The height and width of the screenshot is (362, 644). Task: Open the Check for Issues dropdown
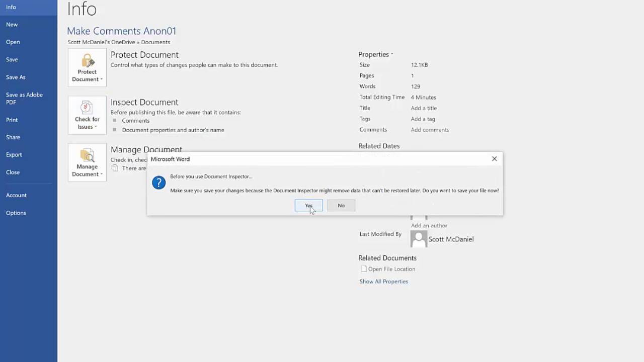click(87, 115)
